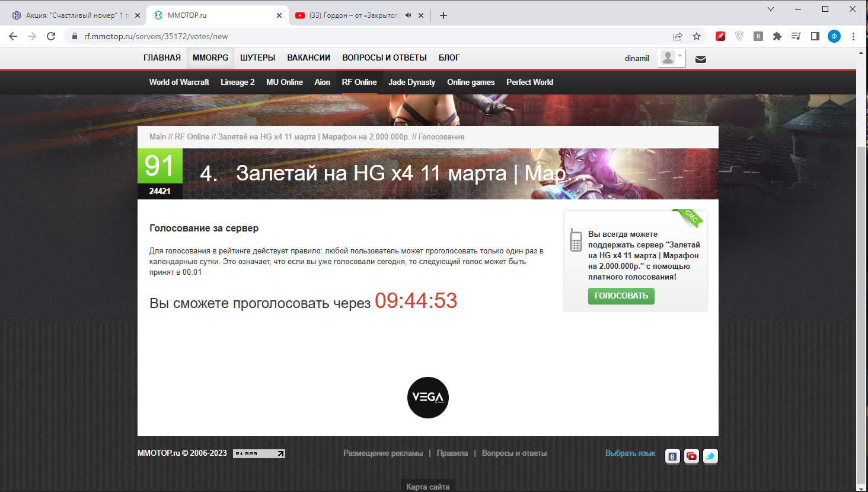The height and width of the screenshot is (492, 868).
Task: Select World of Warcraft game category
Action: tap(179, 82)
